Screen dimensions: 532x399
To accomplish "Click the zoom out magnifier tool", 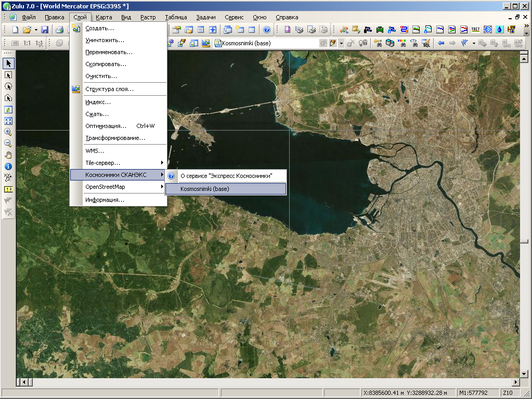I will (x=8, y=144).
